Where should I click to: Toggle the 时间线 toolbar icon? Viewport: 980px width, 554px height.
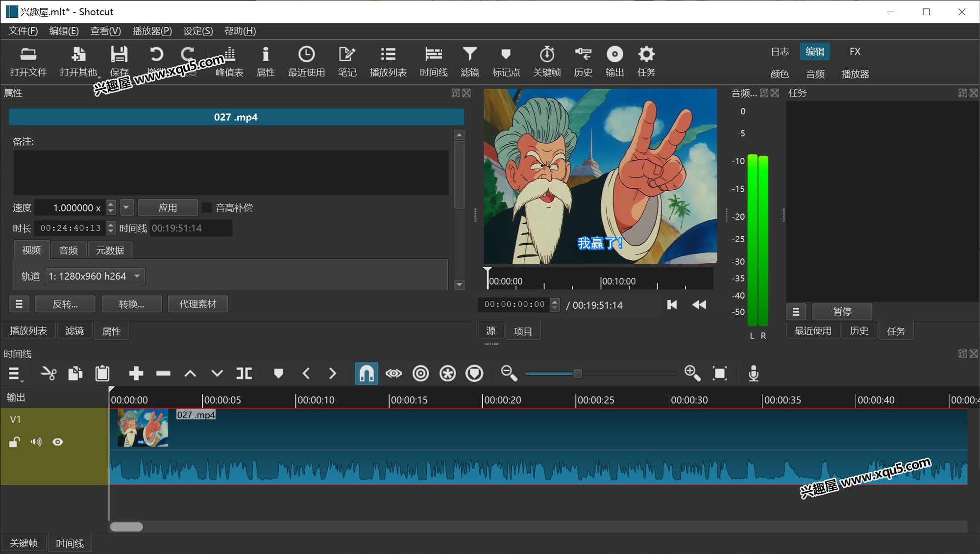(x=434, y=61)
